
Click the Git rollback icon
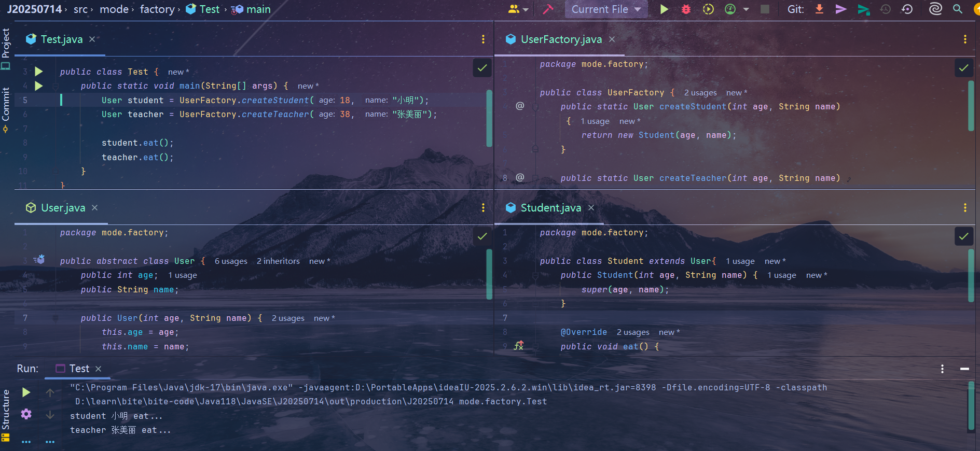click(907, 9)
